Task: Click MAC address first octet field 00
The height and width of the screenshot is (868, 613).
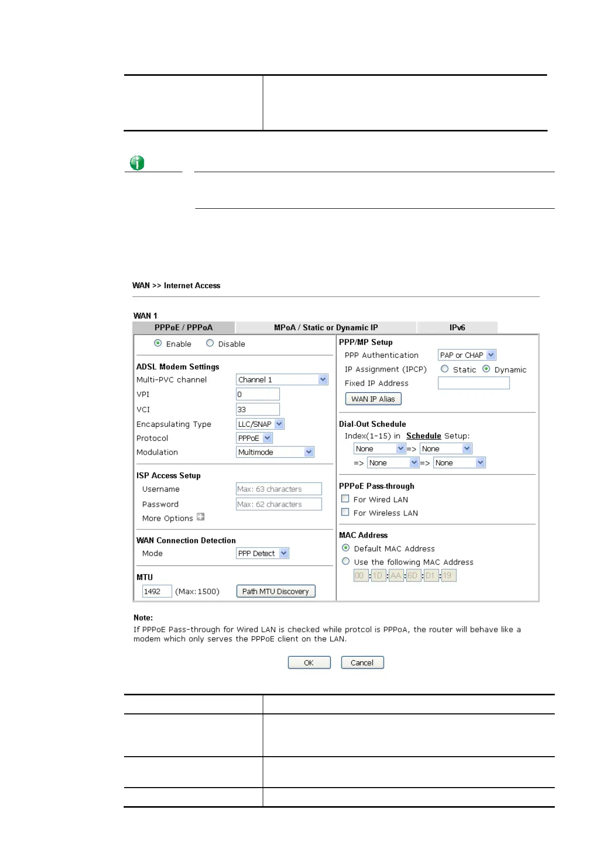Action: click(361, 576)
